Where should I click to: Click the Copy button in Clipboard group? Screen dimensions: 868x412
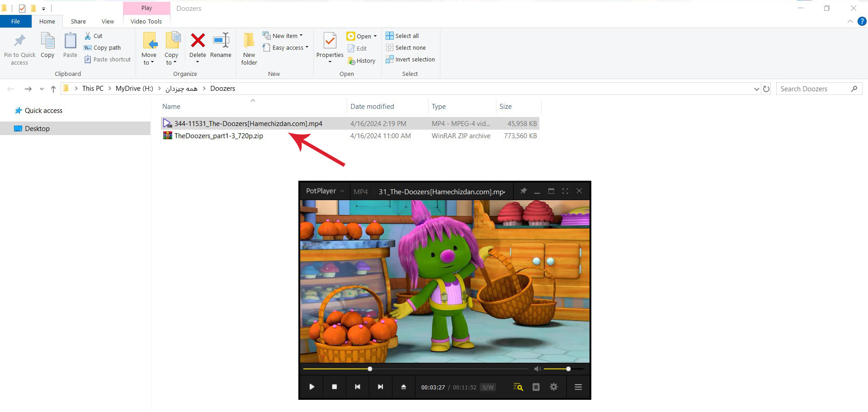[47, 45]
